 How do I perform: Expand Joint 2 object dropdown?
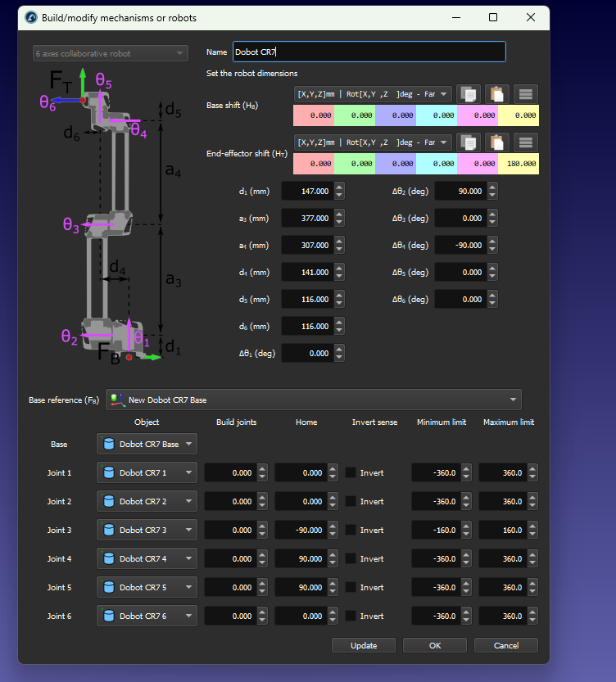point(189,502)
